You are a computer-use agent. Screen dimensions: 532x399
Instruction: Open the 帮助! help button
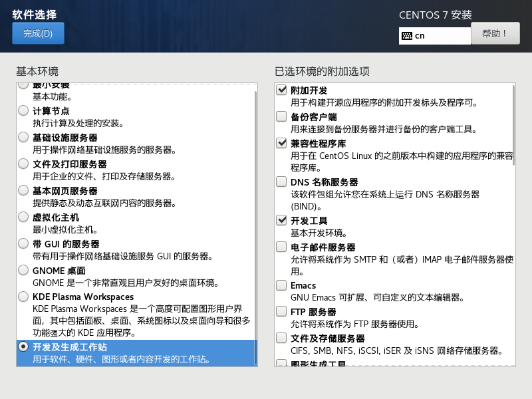495,33
